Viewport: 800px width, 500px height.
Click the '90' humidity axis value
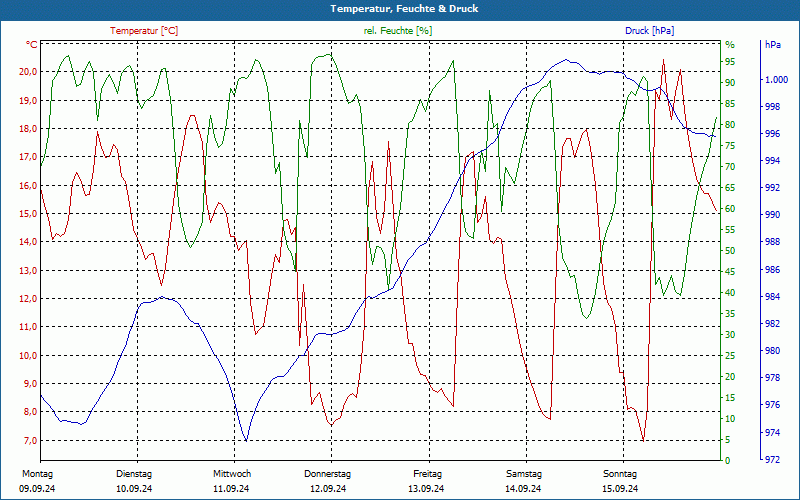730,83
